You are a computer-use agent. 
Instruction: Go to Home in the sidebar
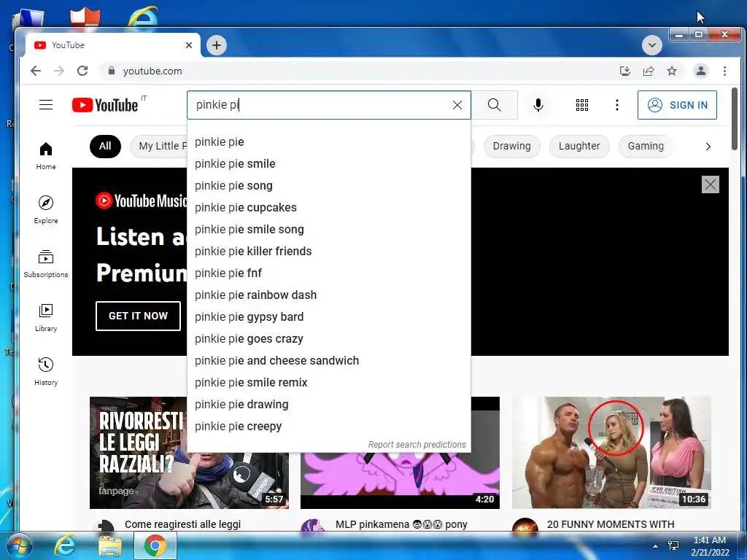tap(46, 156)
